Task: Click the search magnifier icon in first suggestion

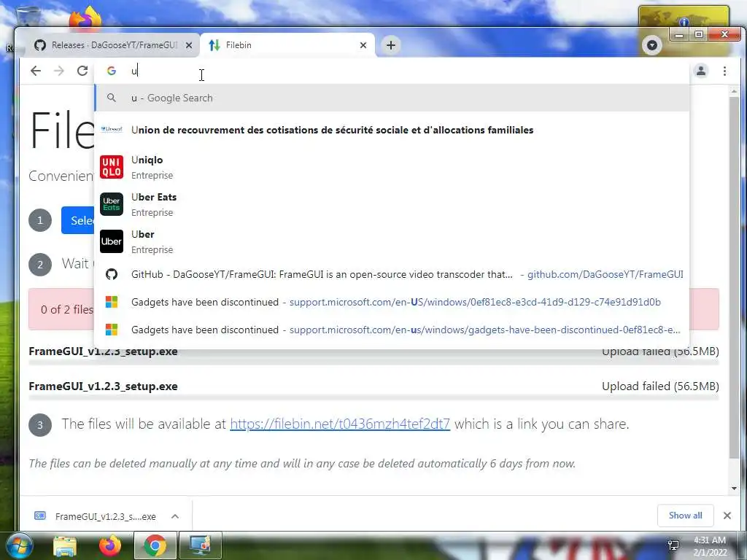Action: [112, 98]
